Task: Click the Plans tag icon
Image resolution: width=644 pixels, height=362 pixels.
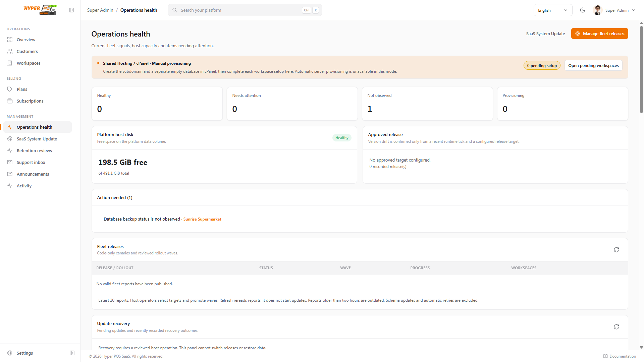Action: (10, 89)
